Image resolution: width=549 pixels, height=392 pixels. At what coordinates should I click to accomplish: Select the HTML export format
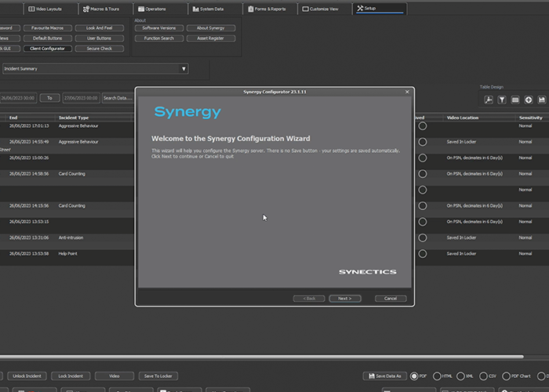[x=437, y=376]
